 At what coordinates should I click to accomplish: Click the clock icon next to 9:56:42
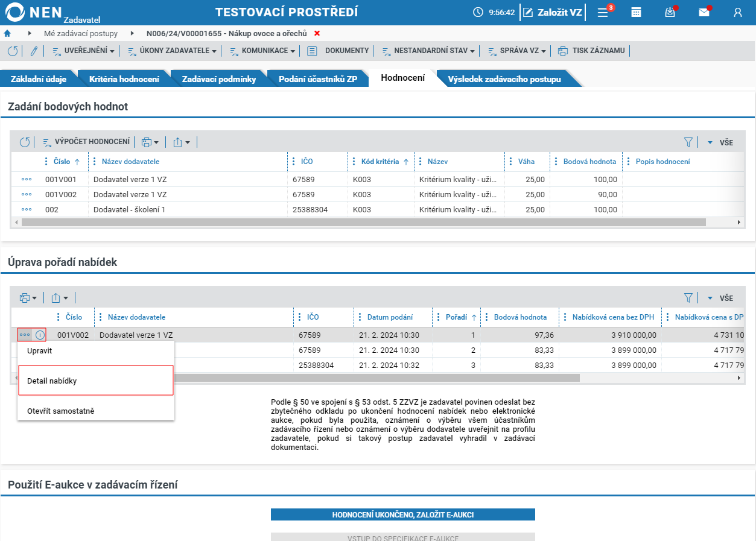(478, 12)
